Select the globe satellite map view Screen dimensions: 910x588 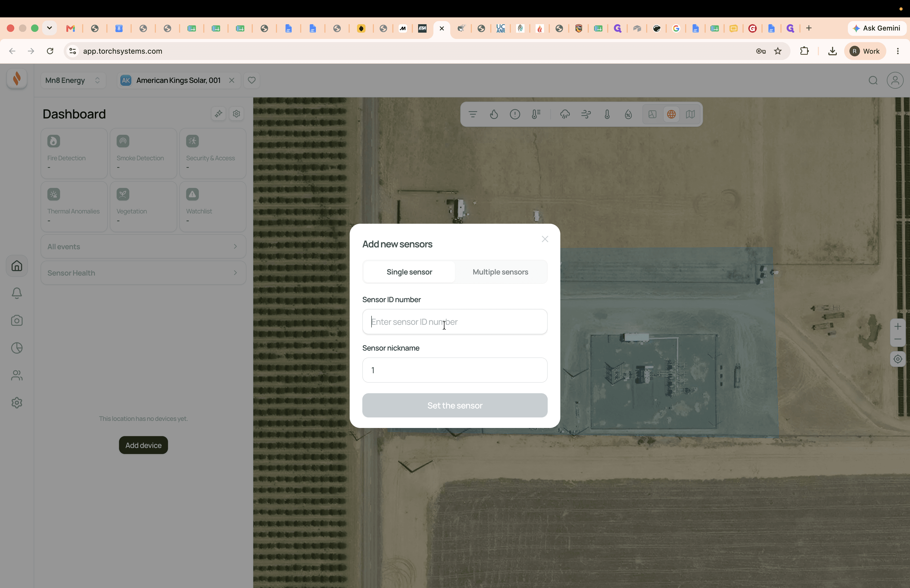(671, 114)
